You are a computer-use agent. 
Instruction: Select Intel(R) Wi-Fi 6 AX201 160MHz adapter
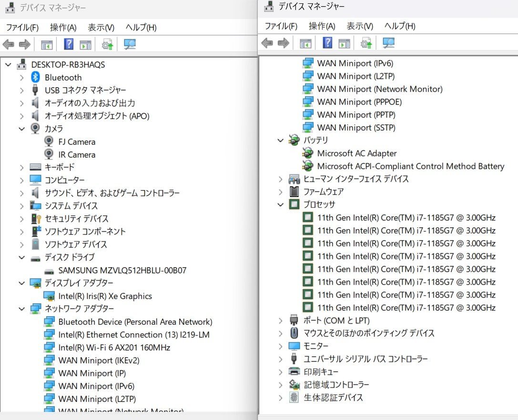(114, 347)
